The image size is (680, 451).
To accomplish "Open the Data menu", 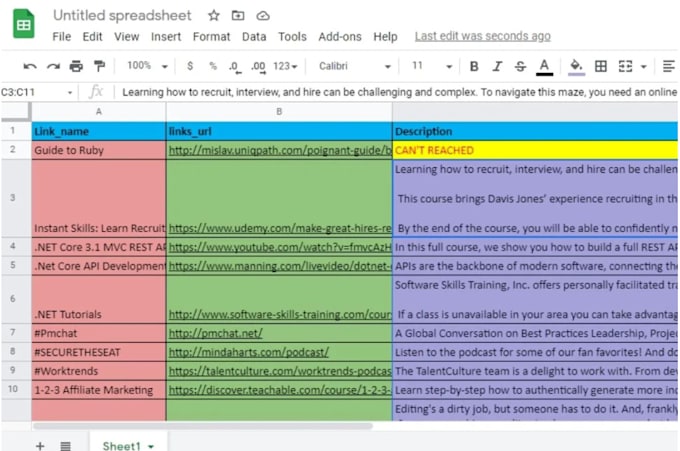I will [254, 36].
